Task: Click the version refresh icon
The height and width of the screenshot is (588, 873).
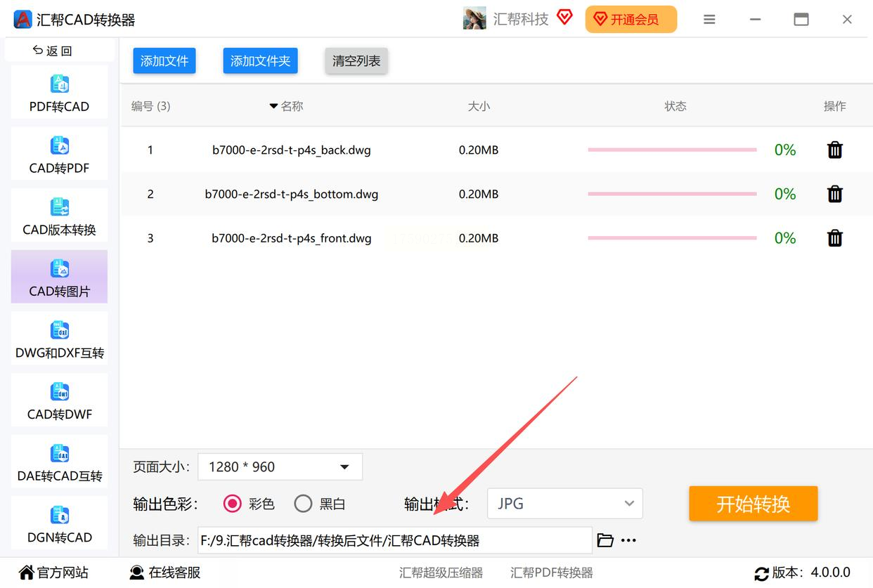Action: (761, 573)
